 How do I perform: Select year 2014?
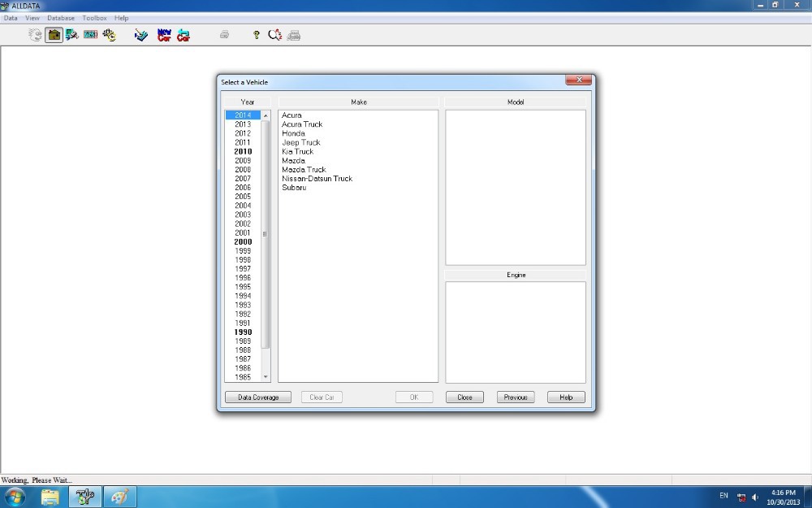pos(243,115)
